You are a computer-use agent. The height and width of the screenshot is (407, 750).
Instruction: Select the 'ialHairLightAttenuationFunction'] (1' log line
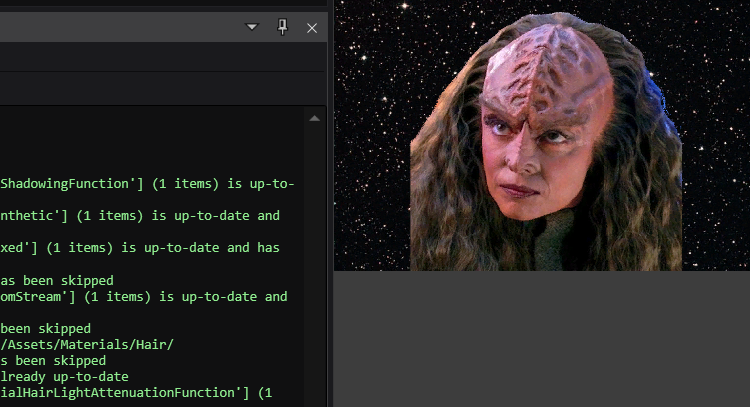click(x=136, y=393)
